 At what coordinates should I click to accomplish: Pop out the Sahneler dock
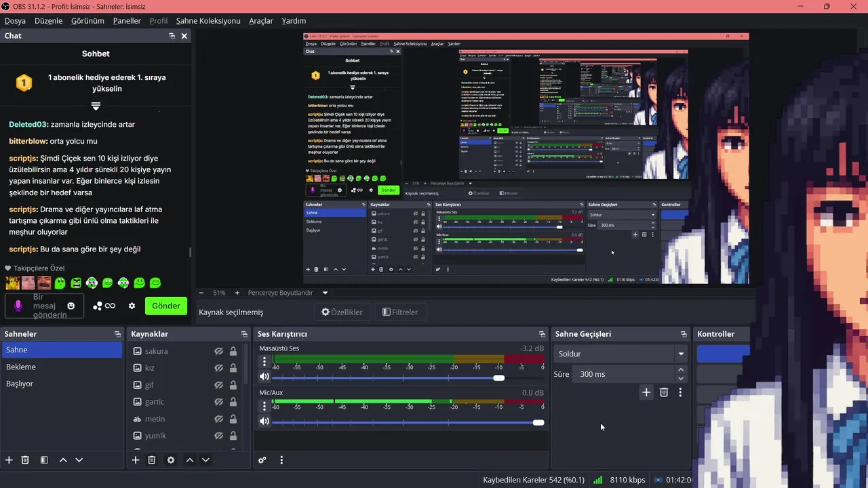pos(117,334)
